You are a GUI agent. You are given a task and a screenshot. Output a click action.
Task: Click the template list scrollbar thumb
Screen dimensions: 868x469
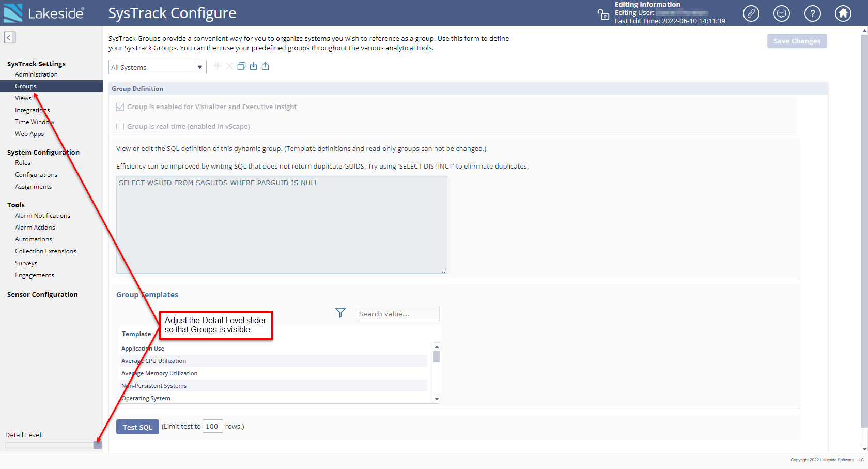pyautogui.click(x=437, y=357)
